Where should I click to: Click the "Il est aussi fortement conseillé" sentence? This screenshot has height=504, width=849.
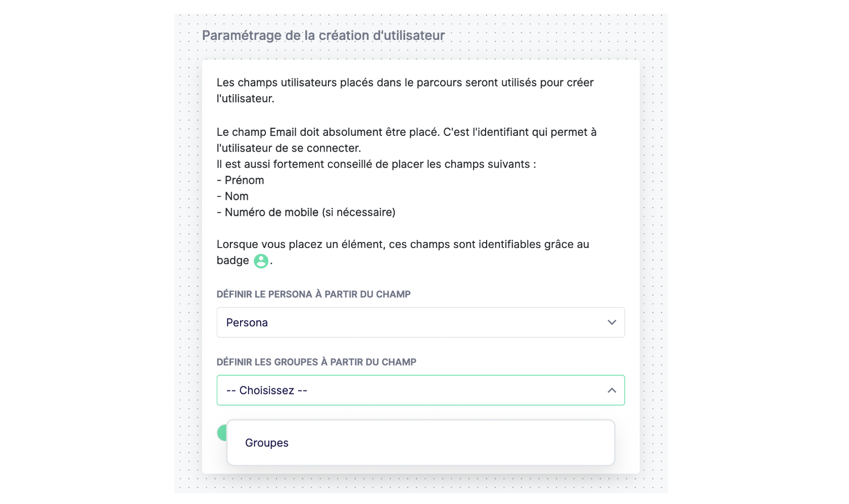(x=376, y=164)
